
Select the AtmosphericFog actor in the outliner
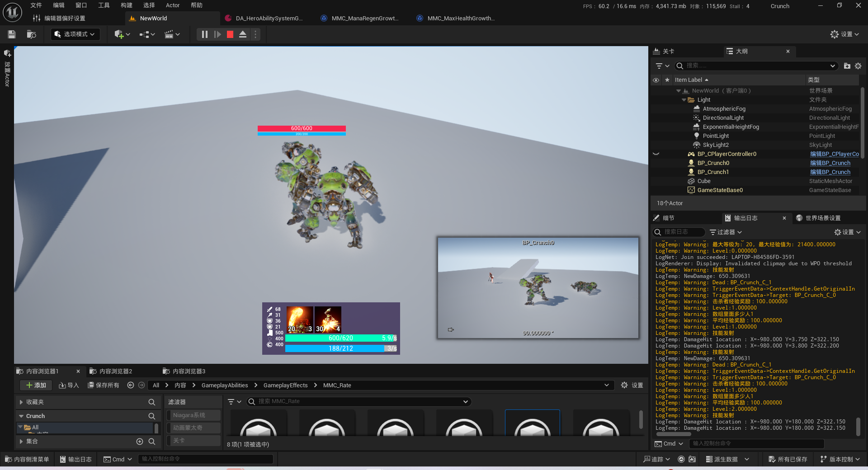724,109
